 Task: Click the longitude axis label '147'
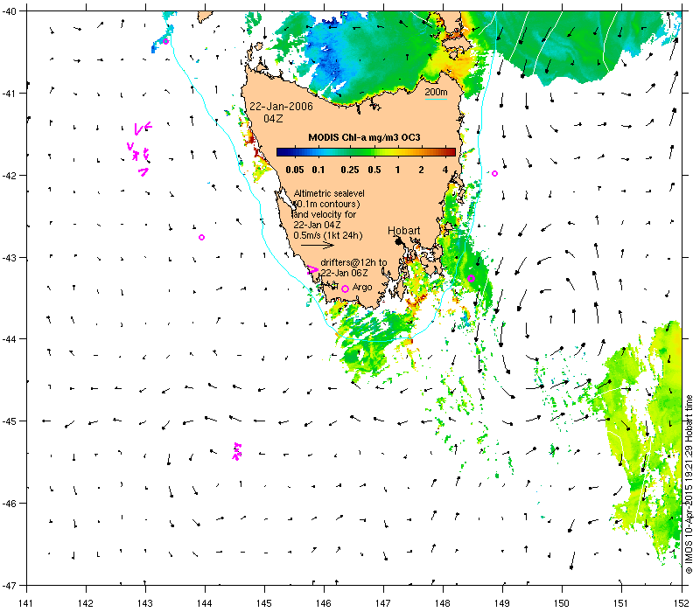[x=383, y=603]
